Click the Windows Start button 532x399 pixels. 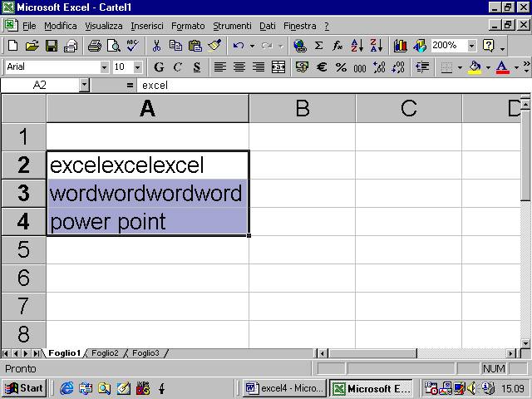[x=24, y=388]
